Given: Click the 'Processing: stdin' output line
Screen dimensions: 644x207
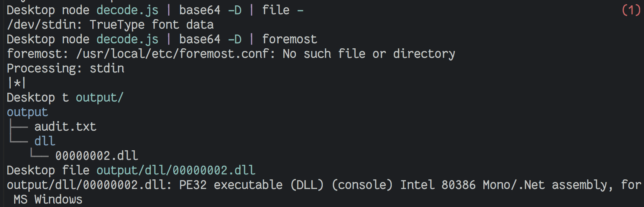Looking at the screenshot, I should 65,68.
